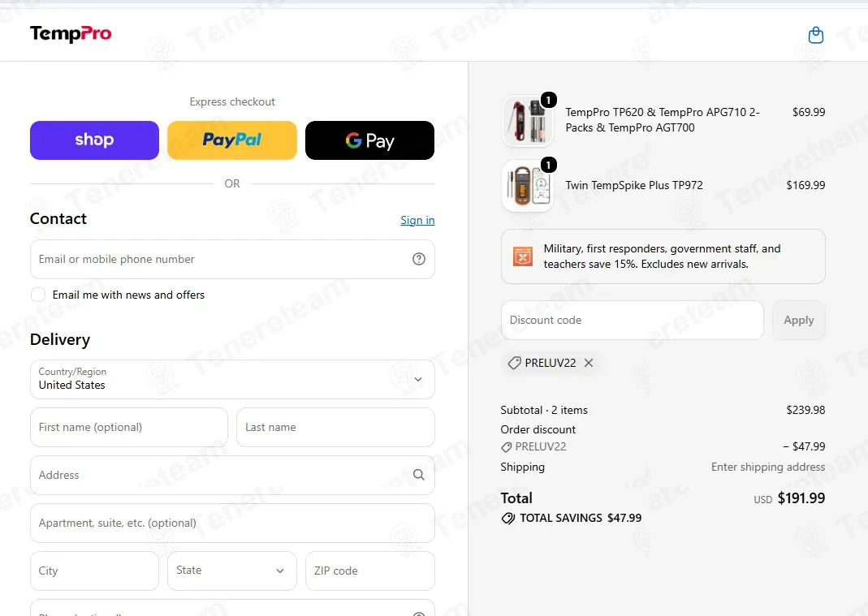Click the TempPro logo
The height and width of the screenshot is (616, 868).
pyautogui.click(x=71, y=34)
